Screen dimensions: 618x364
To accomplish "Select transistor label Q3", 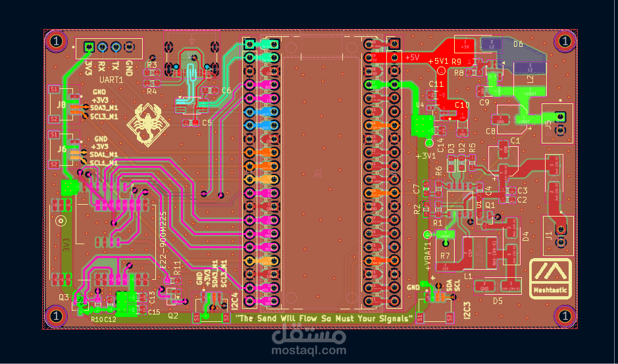I will pyautogui.click(x=64, y=297).
